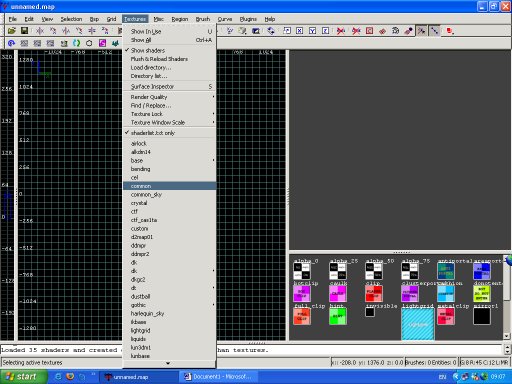Image resolution: width=512 pixels, height=384 pixels.
Task: Select liquids texture set
Action: click(170, 339)
